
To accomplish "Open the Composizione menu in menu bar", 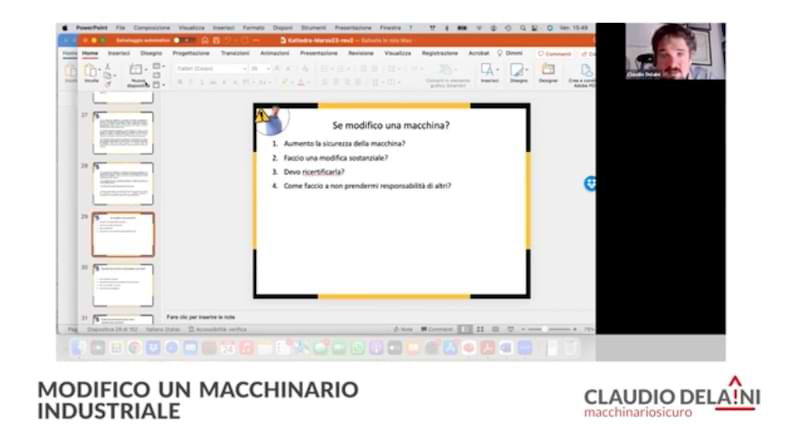I will pos(152,28).
